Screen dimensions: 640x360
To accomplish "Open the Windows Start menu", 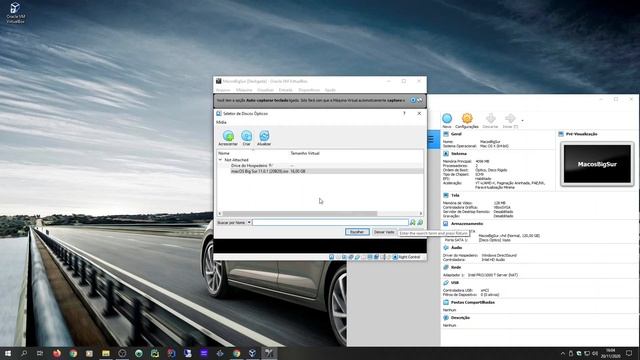I will [8, 353].
